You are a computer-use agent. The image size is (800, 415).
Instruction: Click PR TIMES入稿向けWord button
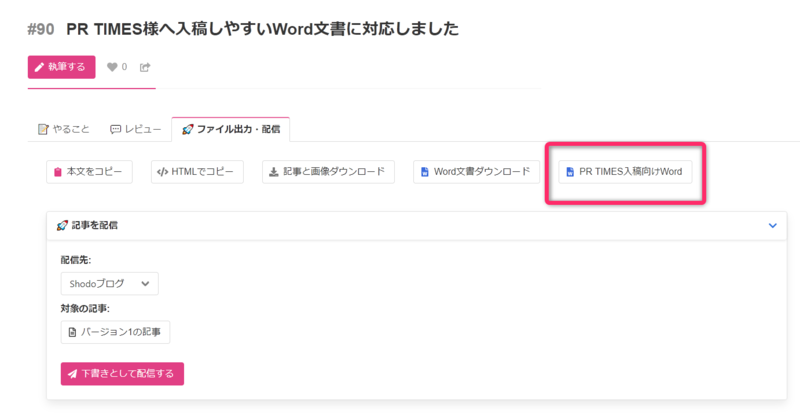tap(625, 172)
